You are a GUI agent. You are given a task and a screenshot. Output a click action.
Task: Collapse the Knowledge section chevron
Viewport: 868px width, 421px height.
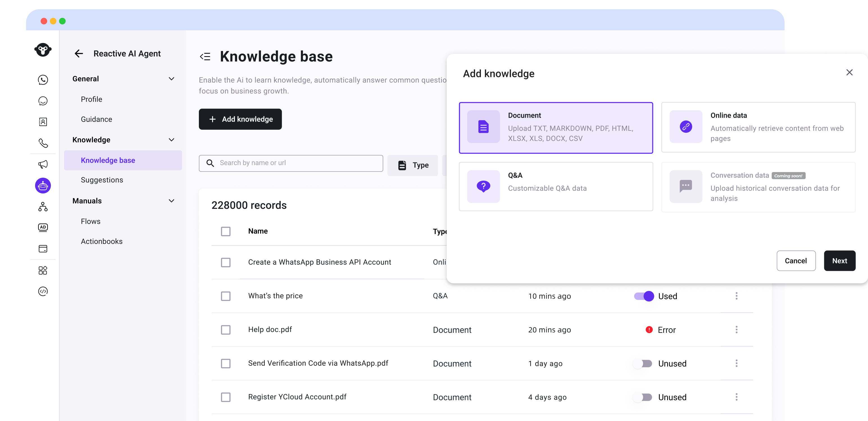pyautogui.click(x=172, y=140)
